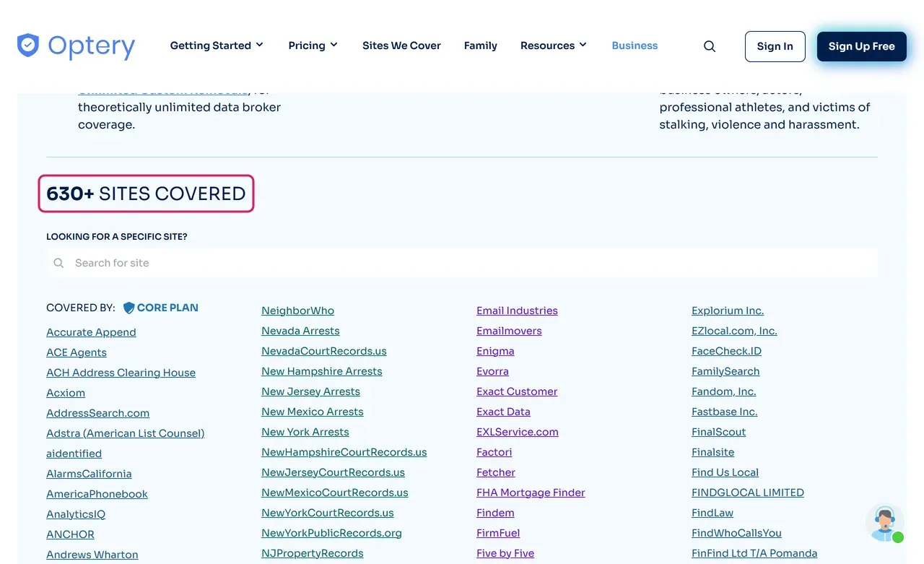Open the New Jersey Arrests link
This screenshot has width=924, height=564.
tap(310, 391)
